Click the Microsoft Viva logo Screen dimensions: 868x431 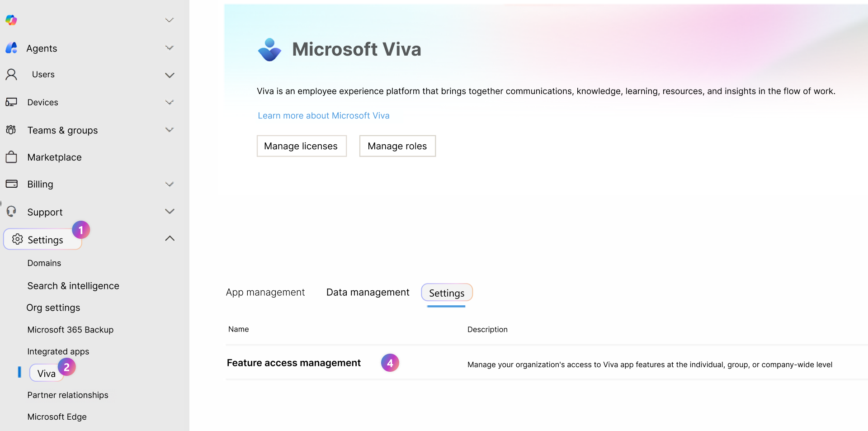click(x=269, y=50)
